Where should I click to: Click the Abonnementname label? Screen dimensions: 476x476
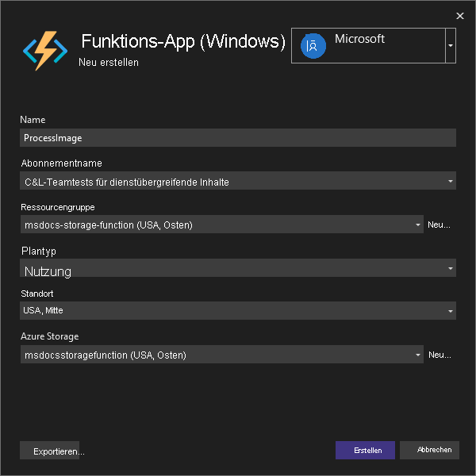click(x=62, y=163)
